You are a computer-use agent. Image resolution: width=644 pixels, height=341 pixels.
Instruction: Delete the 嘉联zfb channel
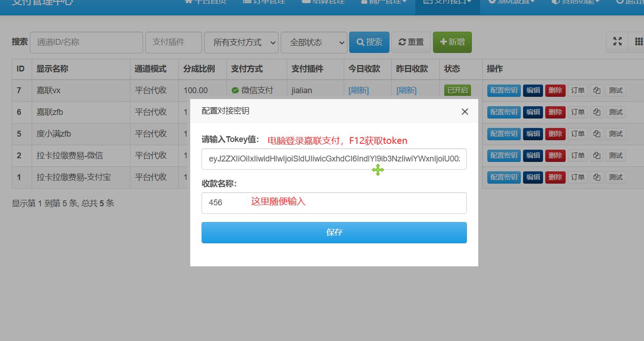click(555, 112)
